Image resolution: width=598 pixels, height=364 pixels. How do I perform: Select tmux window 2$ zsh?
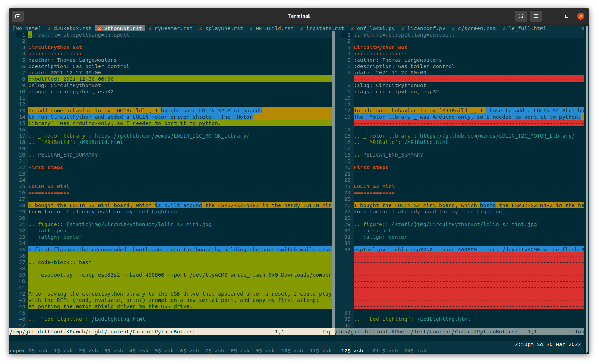click(88, 351)
